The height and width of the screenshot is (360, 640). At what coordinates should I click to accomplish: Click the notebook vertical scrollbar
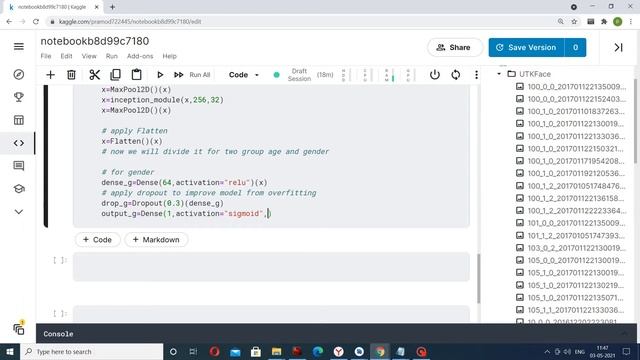pyautogui.click(x=478, y=278)
